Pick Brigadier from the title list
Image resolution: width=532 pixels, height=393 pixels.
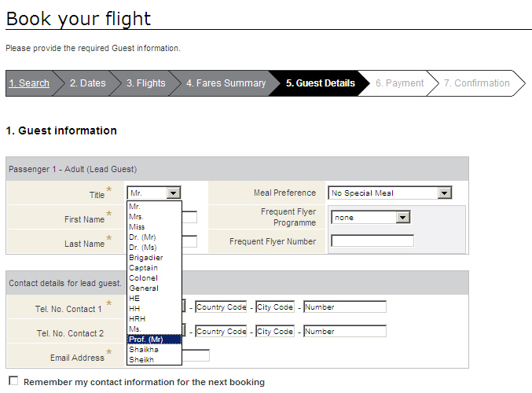(146, 257)
